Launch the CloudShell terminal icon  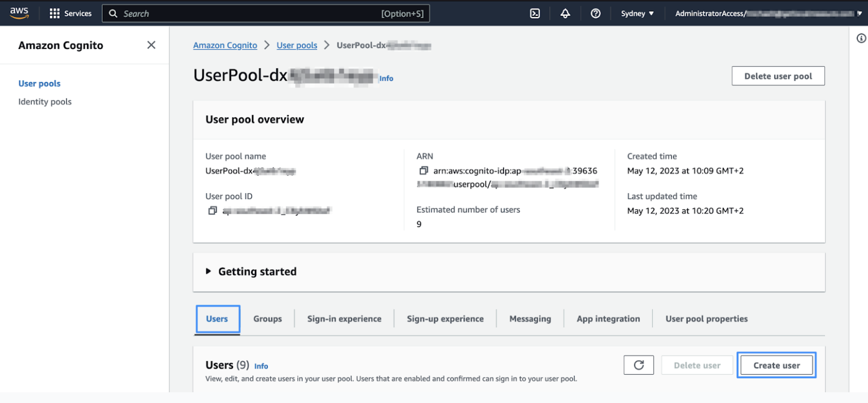535,14
